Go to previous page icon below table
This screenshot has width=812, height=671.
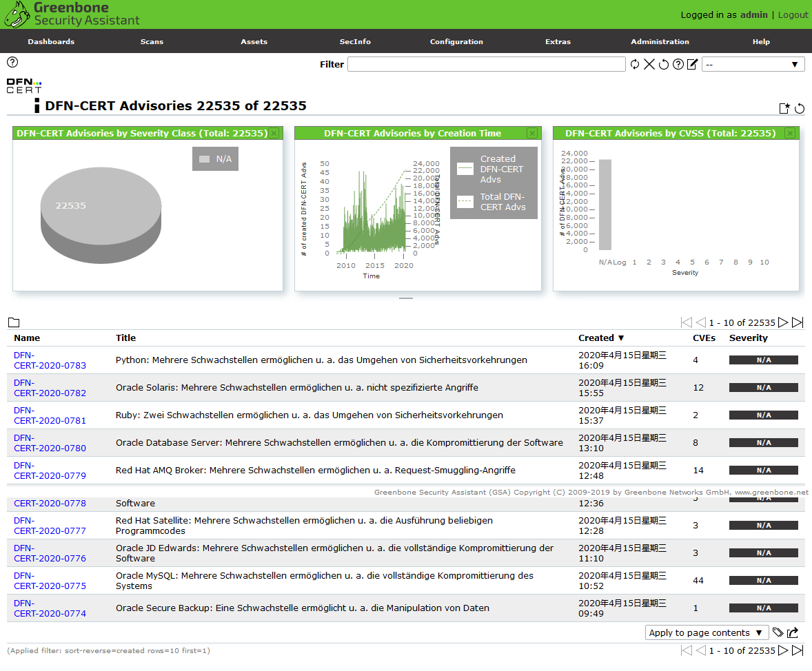click(700, 650)
